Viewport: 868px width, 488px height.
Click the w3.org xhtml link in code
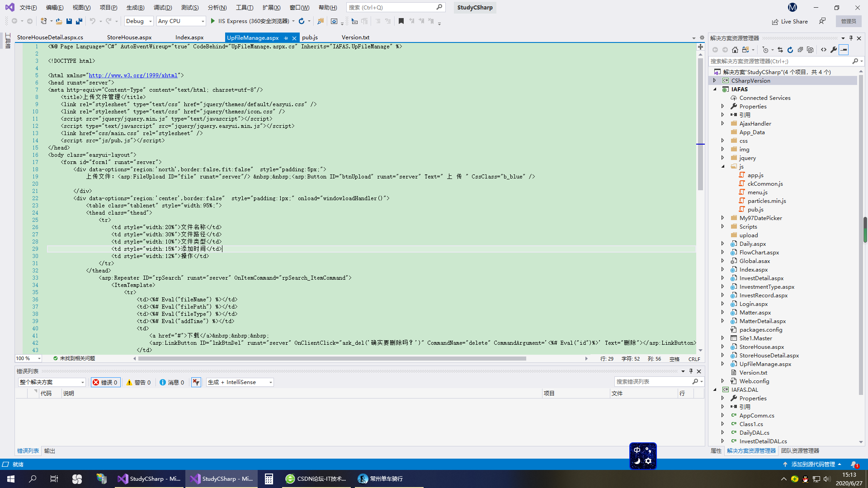[133, 75]
